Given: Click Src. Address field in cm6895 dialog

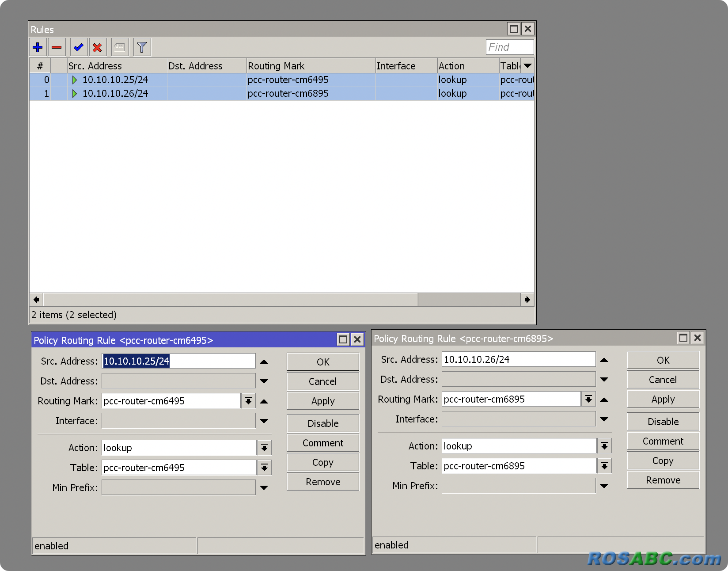Looking at the screenshot, I should [519, 359].
